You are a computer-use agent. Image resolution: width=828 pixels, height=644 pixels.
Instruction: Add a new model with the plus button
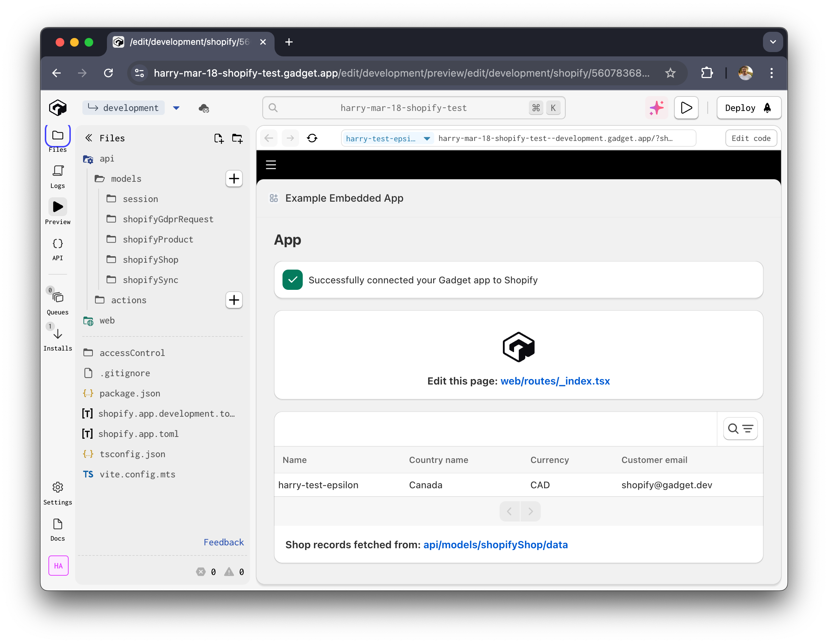[x=234, y=178]
